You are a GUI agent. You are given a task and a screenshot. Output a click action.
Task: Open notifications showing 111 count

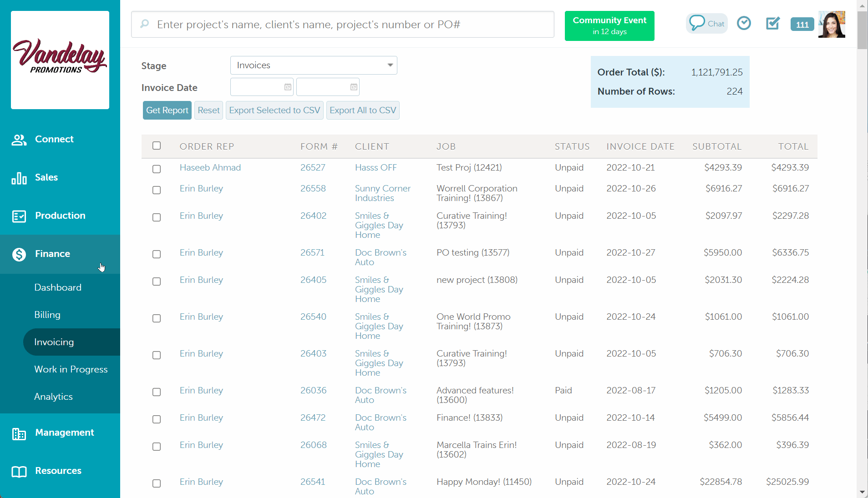802,24
